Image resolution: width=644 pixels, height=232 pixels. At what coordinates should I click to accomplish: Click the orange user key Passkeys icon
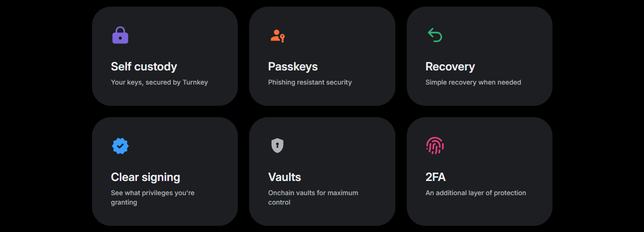pyautogui.click(x=278, y=35)
